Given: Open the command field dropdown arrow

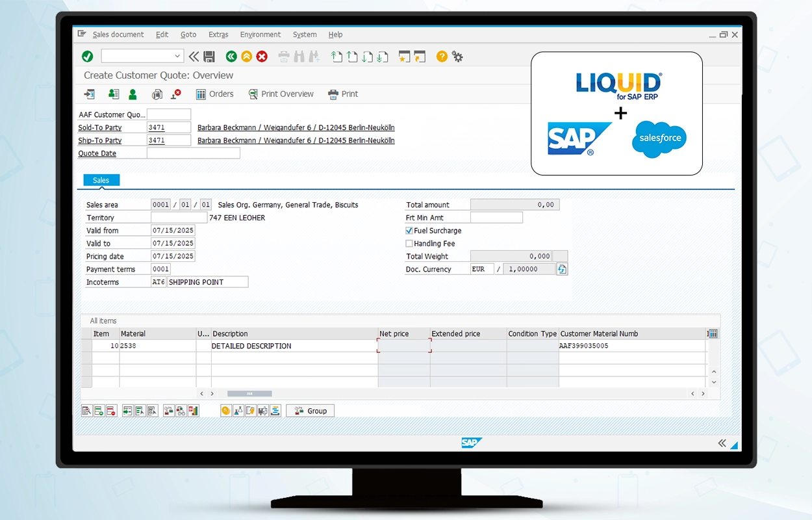Looking at the screenshot, I should point(178,57).
